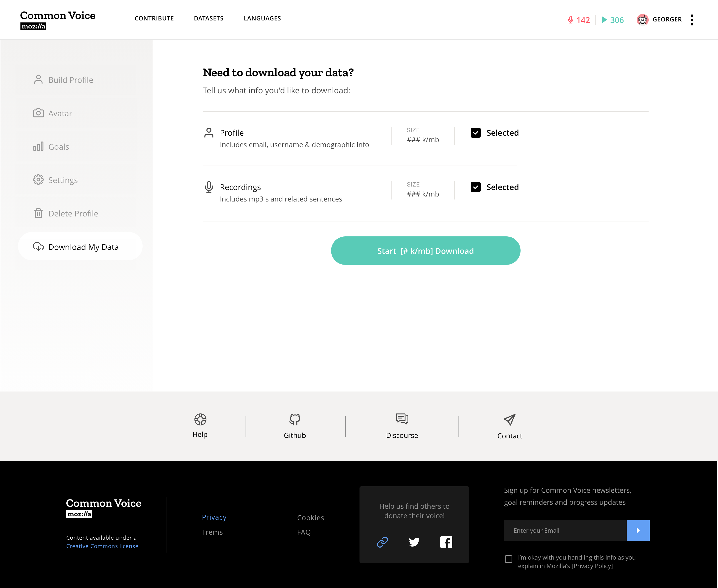Click the Facebook icon in footer
The height and width of the screenshot is (588, 718).
click(446, 542)
